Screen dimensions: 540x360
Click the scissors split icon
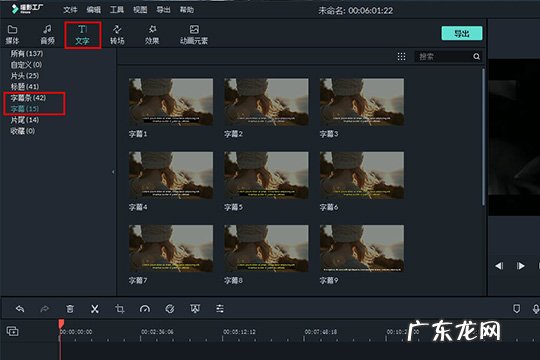pos(95,309)
